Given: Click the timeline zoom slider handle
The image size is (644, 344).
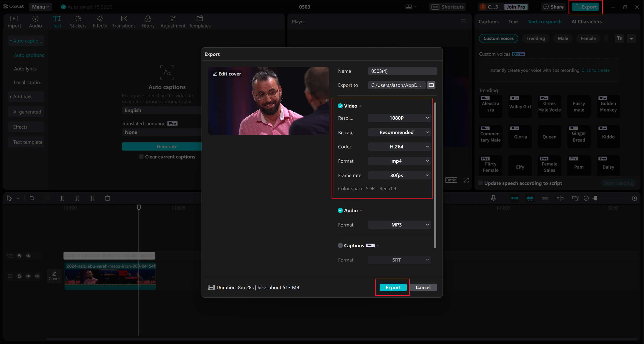Looking at the screenshot, I should (595, 198).
